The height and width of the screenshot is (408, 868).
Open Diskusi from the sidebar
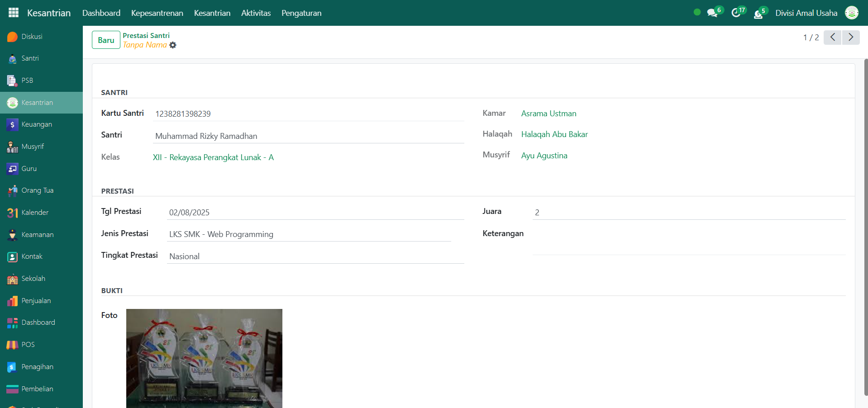tap(32, 37)
